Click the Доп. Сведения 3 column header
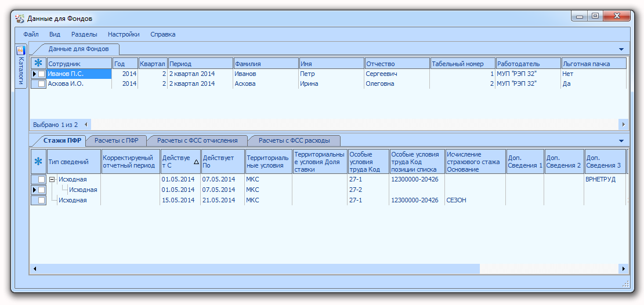 (605, 162)
